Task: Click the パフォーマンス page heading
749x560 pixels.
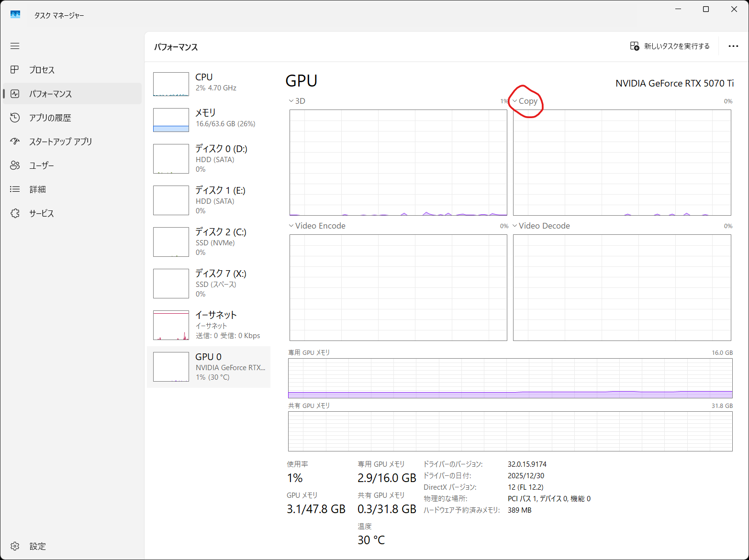Action: [x=176, y=47]
